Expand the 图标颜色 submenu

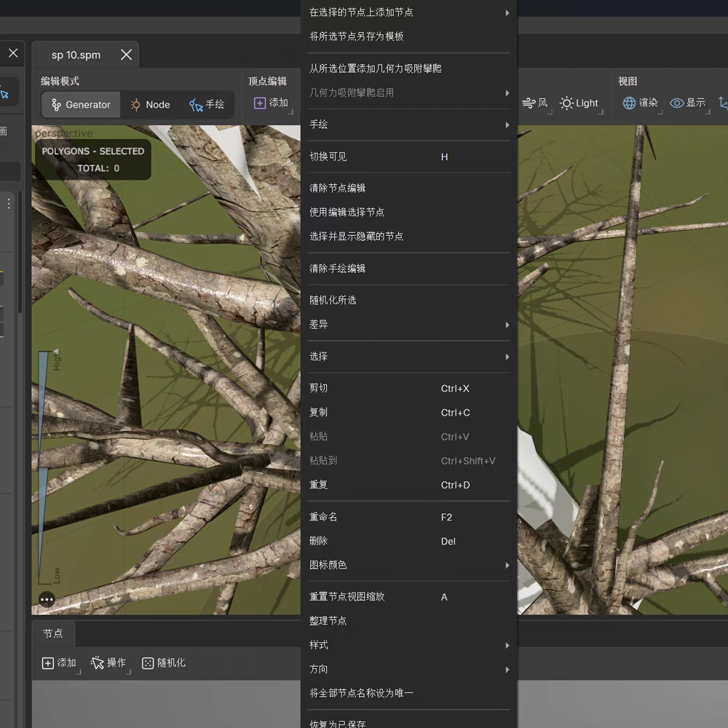tap(409, 565)
